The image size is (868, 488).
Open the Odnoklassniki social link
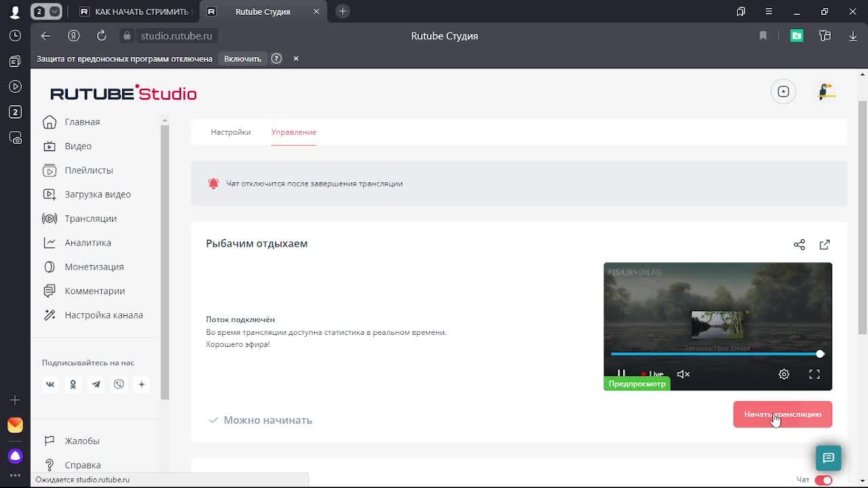pyautogui.click(x=73, y=384)
